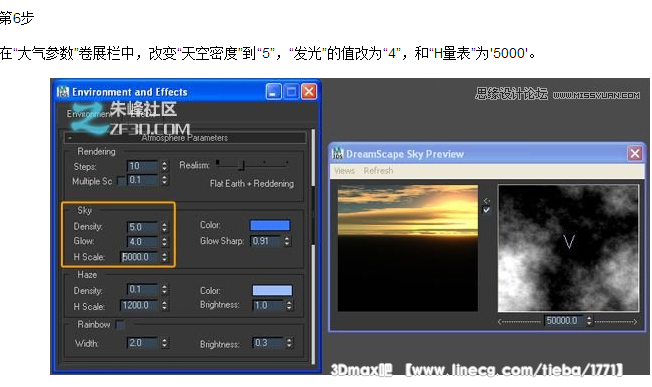Click the sunset sky preview thumbnail
The image size is (652, 387).
pyautogui.click(x=408, y=248)
